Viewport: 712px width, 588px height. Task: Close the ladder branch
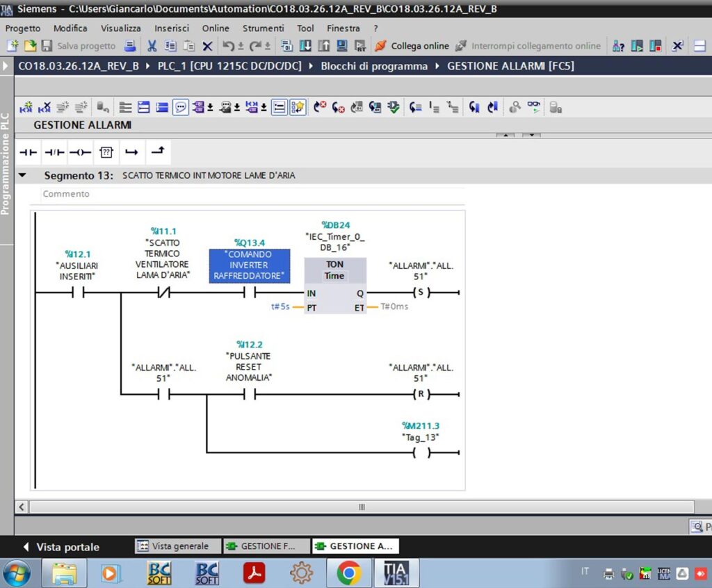[x=158, y=152]
